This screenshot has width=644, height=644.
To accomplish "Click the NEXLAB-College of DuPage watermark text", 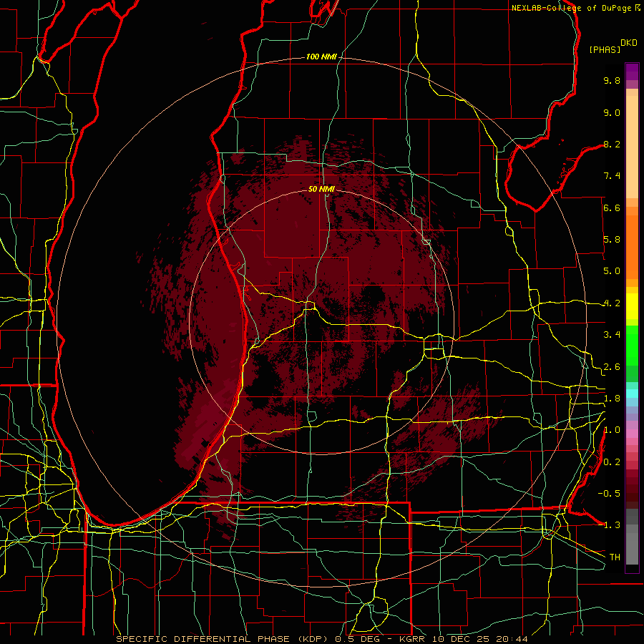I will [571, 8].
